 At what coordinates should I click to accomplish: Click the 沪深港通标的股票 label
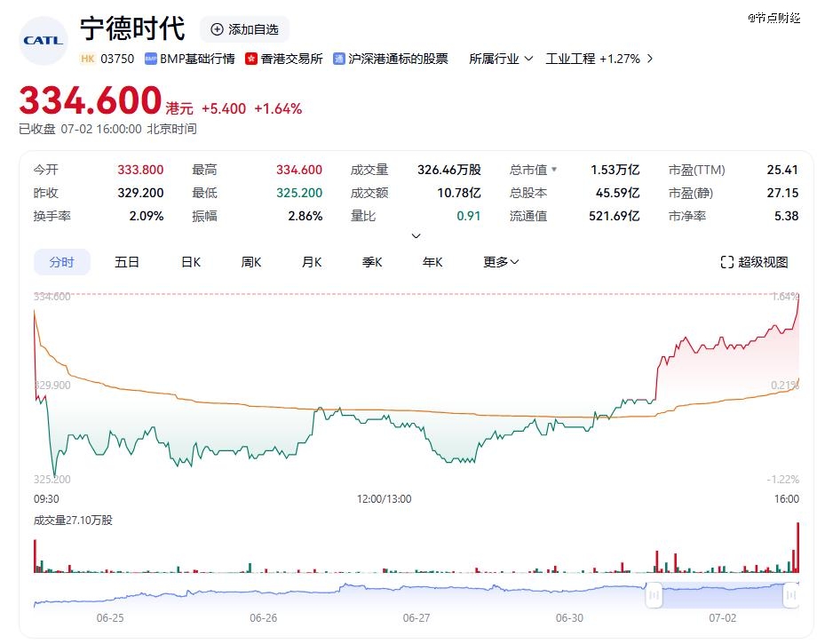click(x=398, y=59)
